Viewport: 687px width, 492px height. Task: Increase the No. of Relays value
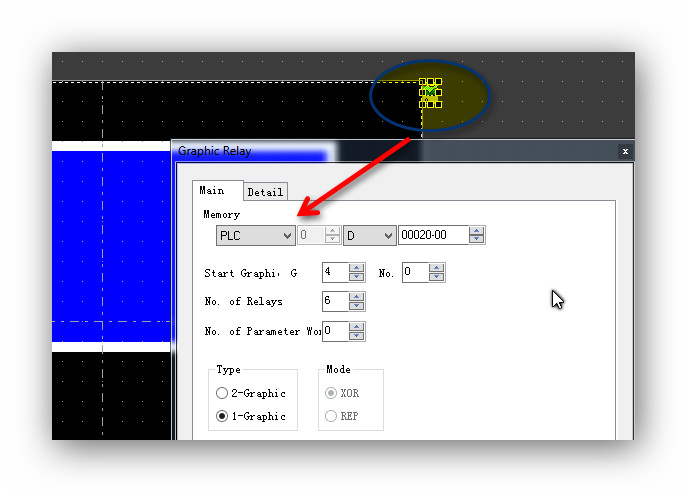[x=357, y=297]
